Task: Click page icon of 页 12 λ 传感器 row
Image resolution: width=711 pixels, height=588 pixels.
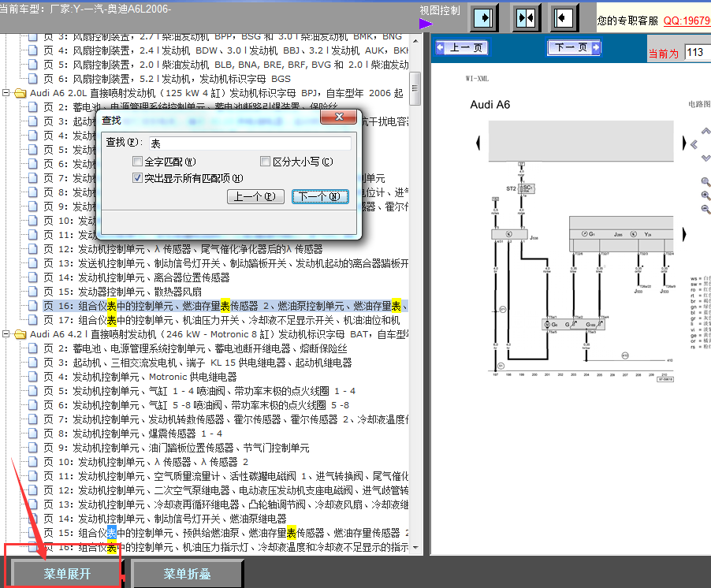Action: tap(32, 249)
